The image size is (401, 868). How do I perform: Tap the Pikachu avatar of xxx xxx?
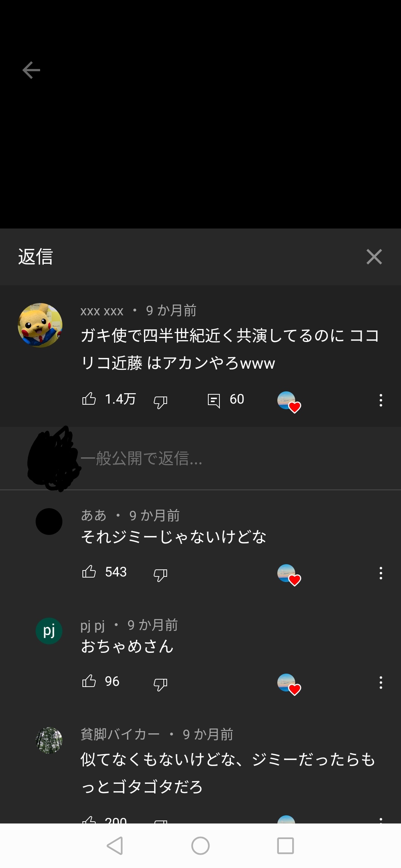pyautogui.click(x=40, y=325)
